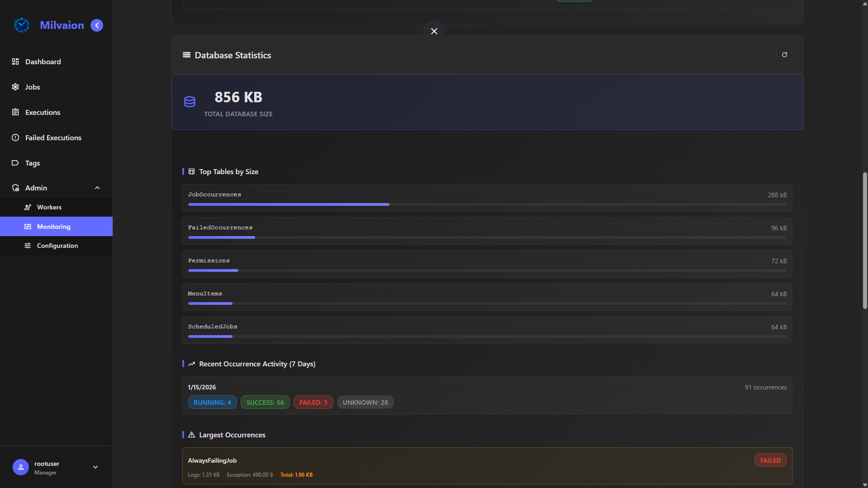Close the panel with the X button

(434, 31)
